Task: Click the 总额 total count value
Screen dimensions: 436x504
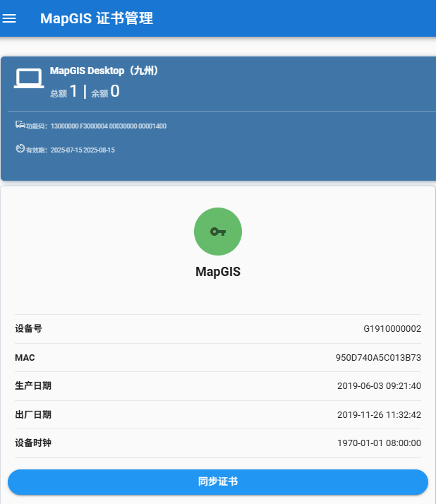Action: tap(73, 91)
